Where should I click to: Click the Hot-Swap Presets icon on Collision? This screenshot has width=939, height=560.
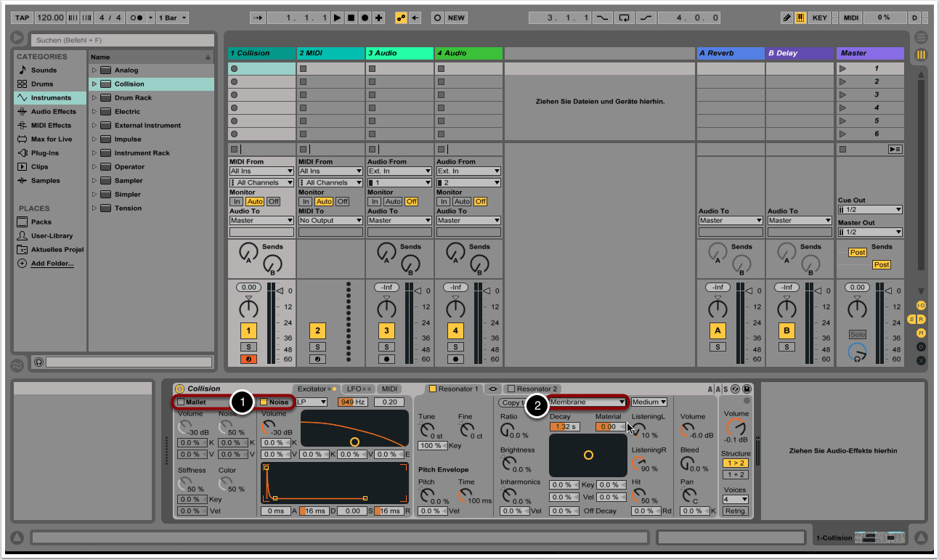pyautogui.click(x=735, y=389)
